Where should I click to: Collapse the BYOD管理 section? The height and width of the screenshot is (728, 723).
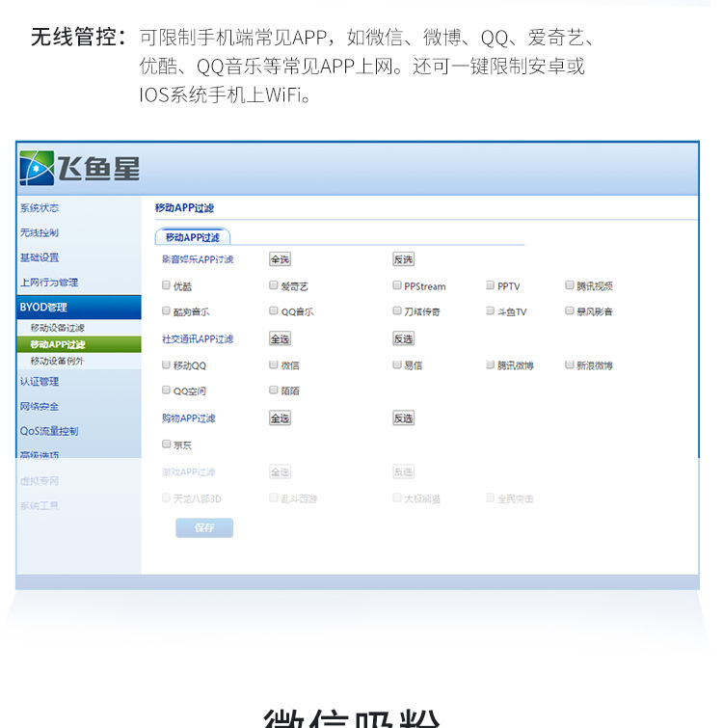[78, 308]
